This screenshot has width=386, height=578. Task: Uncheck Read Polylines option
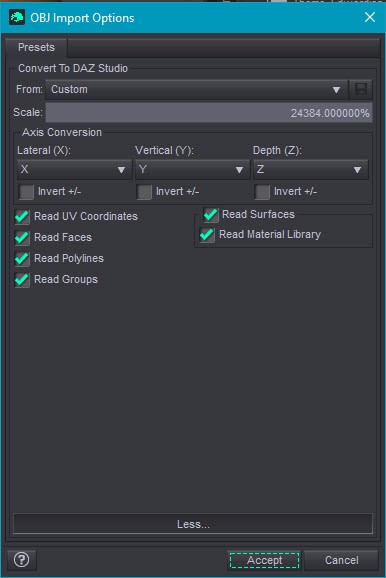pos(22,258)
